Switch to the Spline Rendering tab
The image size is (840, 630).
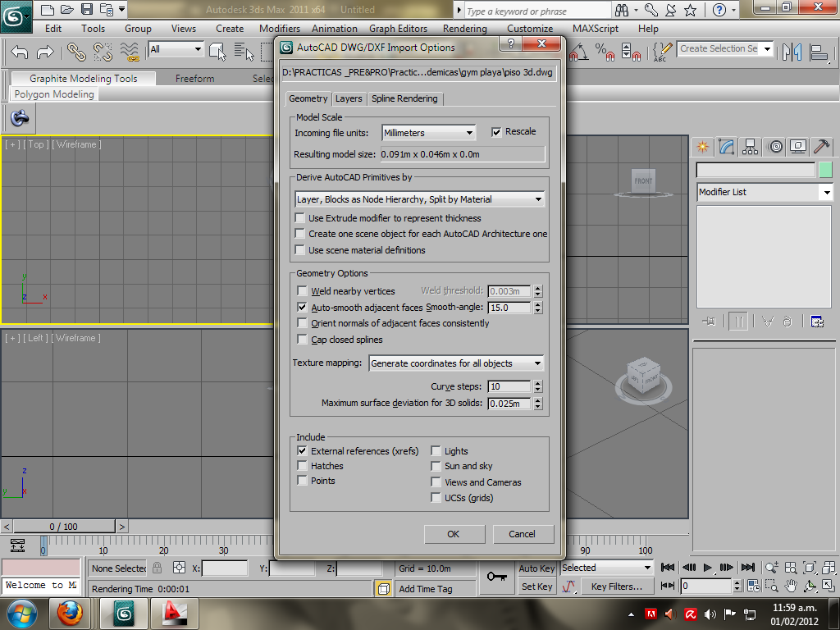(x=405, y=98)
